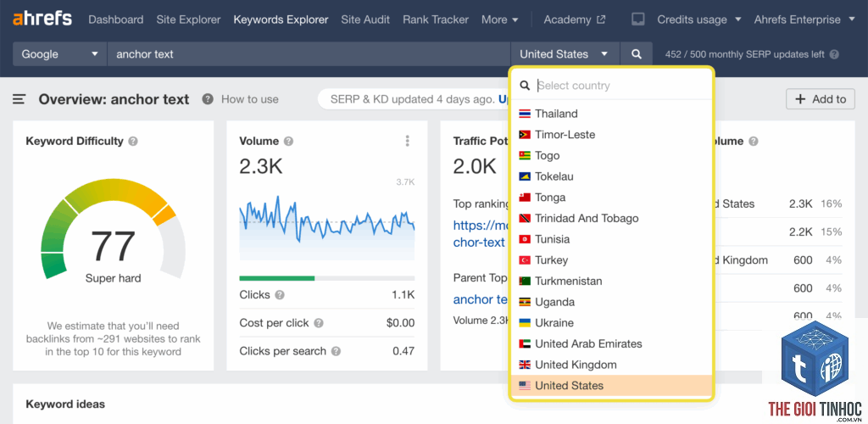Pick Ukraine from country list
The width and height of the screenshot is (868, 424).
tap(612, 323)
